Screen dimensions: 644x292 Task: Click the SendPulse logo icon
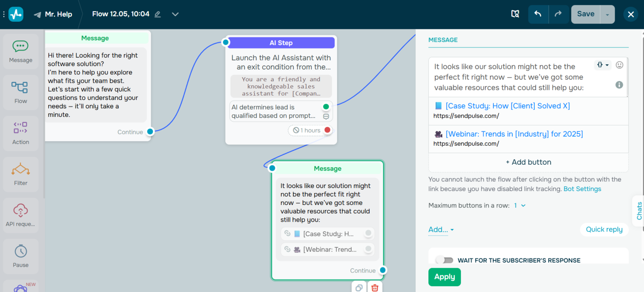(x=16, y=14)
